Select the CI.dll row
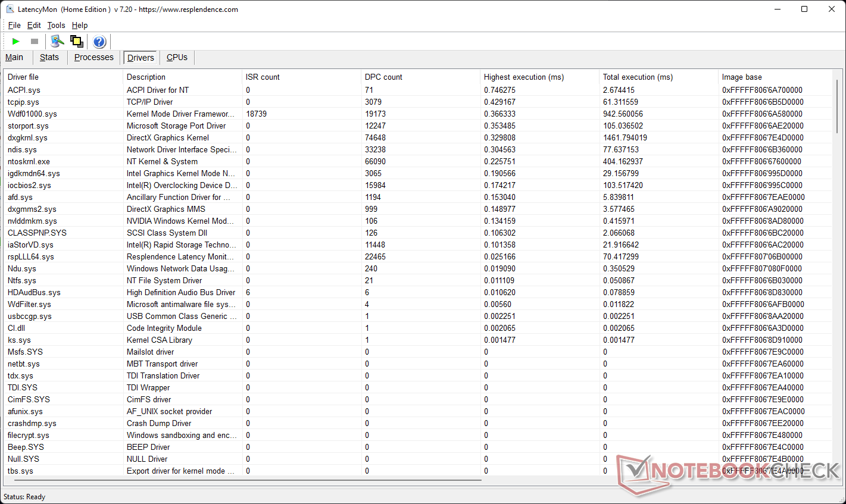846x504 pixels. [x=419, y=328]
